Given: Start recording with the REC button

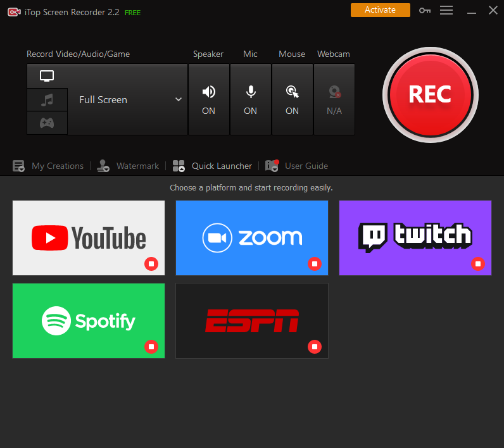Looking at the screenshot, I should [x=431, y=95].
